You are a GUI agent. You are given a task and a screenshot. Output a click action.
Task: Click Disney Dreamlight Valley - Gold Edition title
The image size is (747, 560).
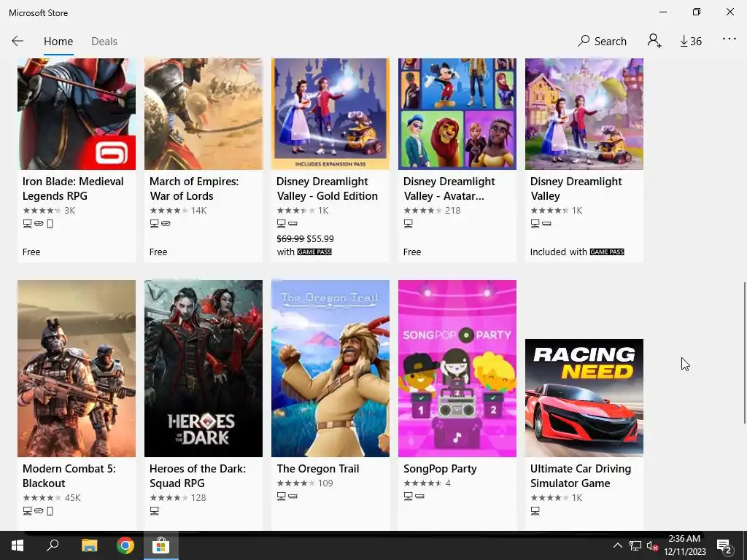click(327, 189)
